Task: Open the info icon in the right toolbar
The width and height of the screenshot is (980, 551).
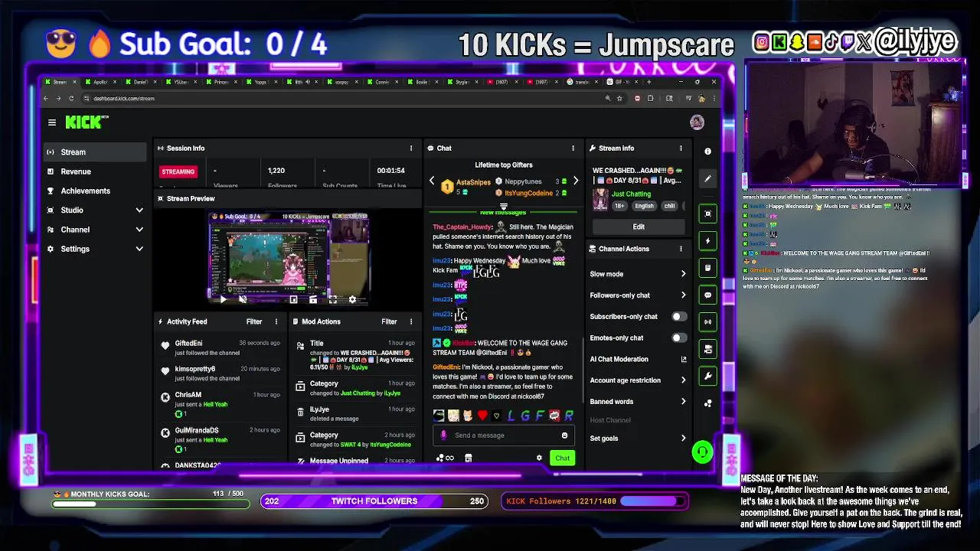Action: click(707, 152)
